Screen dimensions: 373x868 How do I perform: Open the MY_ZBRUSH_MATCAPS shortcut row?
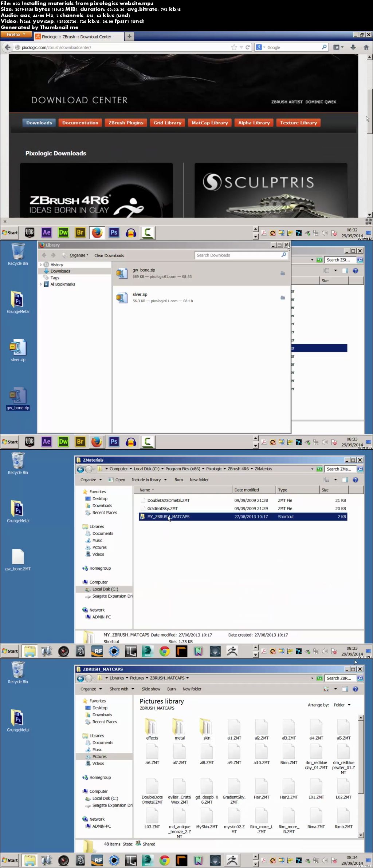[x=243, y=517]
